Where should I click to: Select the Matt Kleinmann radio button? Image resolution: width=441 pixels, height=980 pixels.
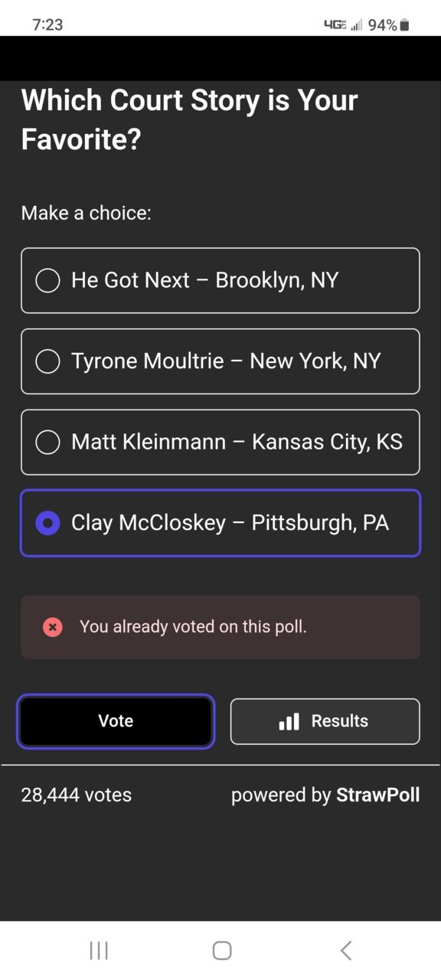click(47, 442)
